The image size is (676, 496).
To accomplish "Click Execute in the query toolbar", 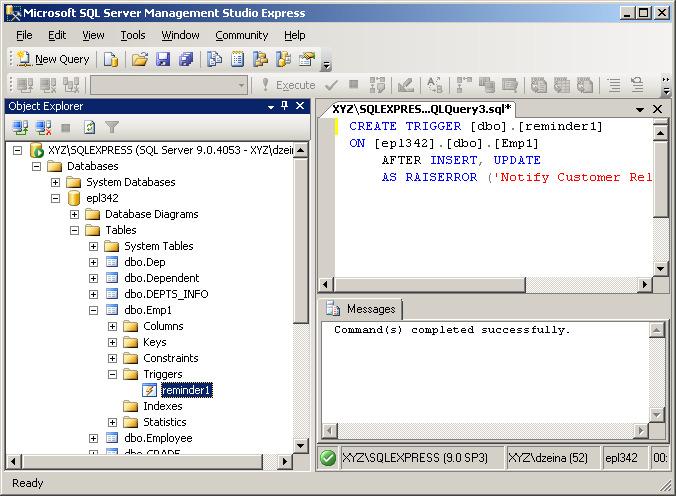I will point(288,85).
